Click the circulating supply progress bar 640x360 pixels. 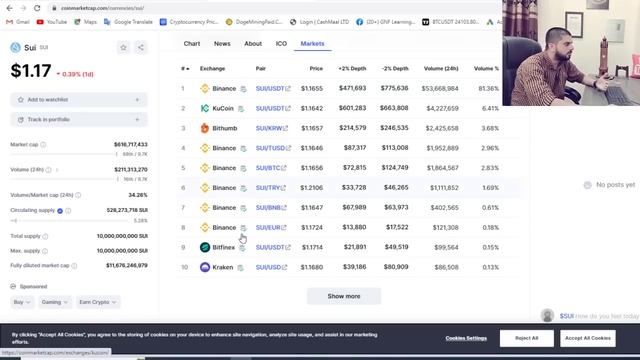[x=69, y=221]
